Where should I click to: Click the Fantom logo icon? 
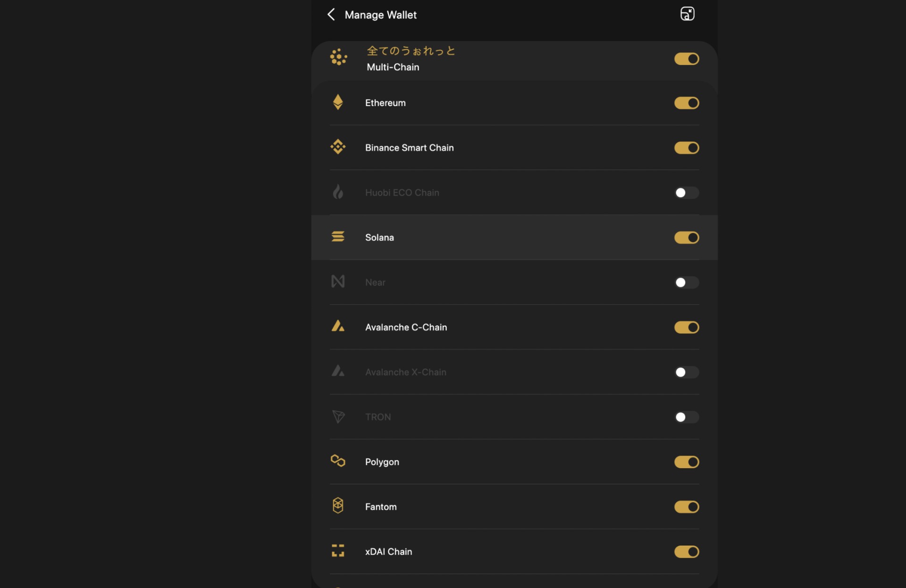338,506
